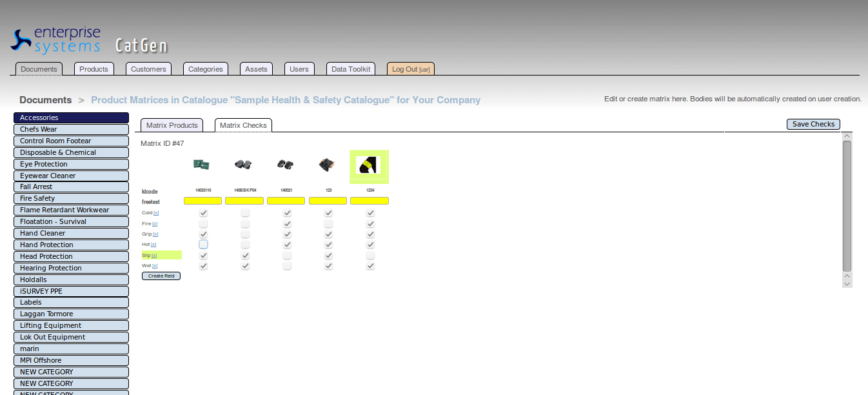Click the [x] icon next to Slip
Viewport: 868px width, 395px height.
click(154, 256)
